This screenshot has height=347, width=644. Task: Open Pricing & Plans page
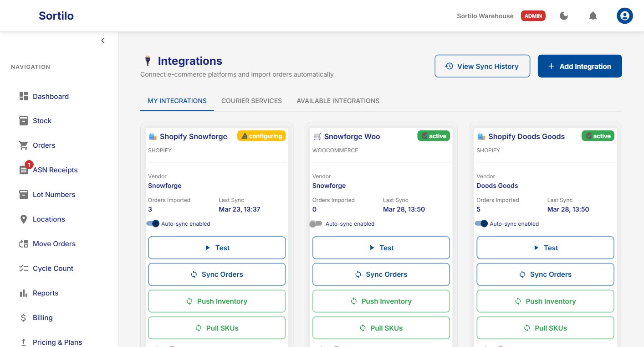pos(57,342)
